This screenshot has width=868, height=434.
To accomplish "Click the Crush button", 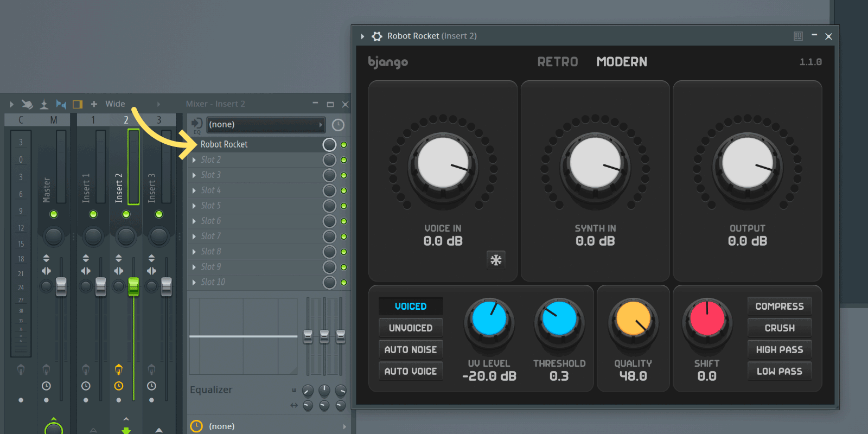I will (780, 328).
